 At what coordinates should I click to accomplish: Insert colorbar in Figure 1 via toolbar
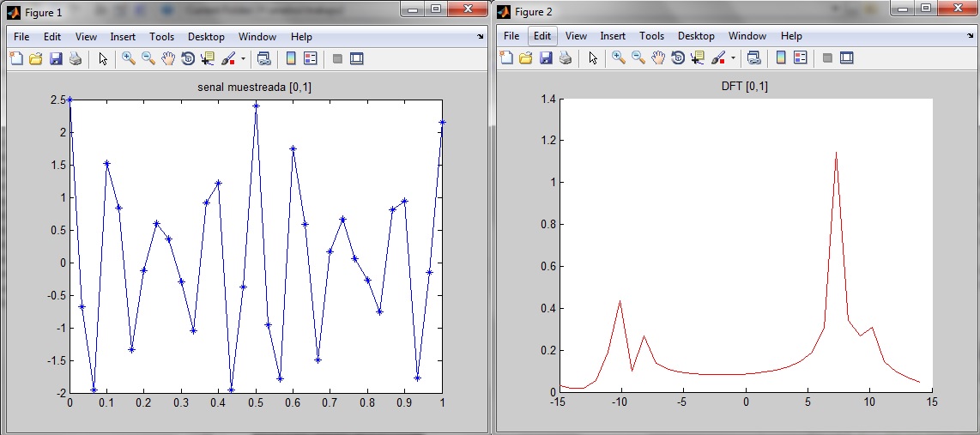click(x=291, y=58)
